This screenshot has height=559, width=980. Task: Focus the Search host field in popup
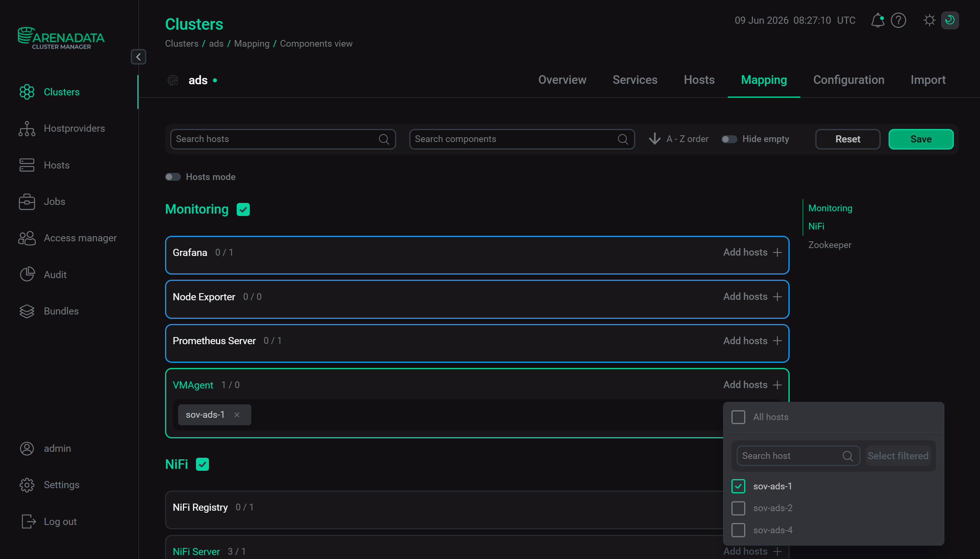pos(798,456)
